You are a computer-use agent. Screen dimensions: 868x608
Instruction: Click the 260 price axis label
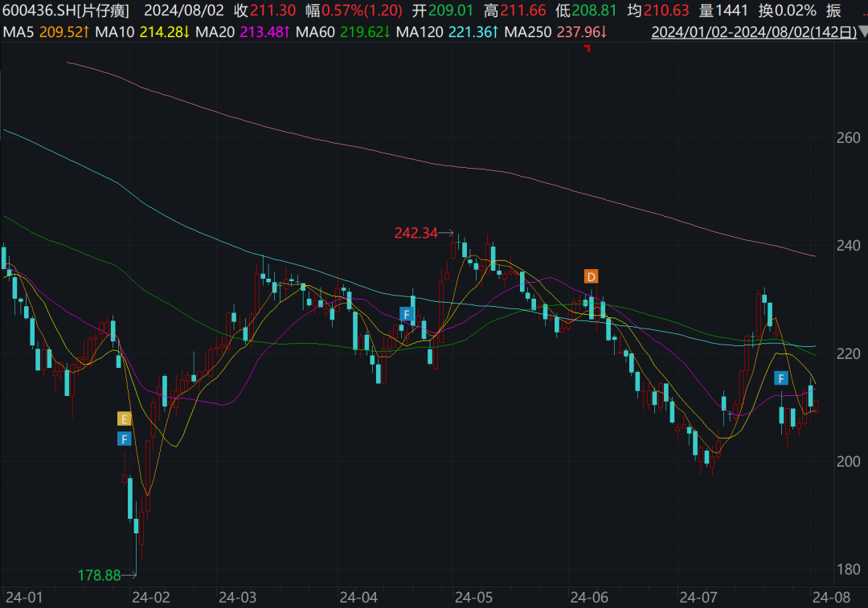click(849, 137)
